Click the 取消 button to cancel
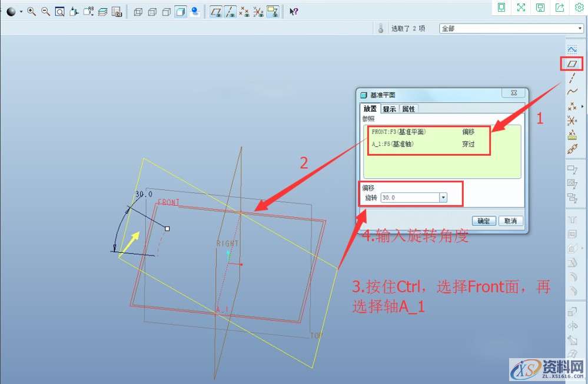The image size is (588, 384). point(510,221)
